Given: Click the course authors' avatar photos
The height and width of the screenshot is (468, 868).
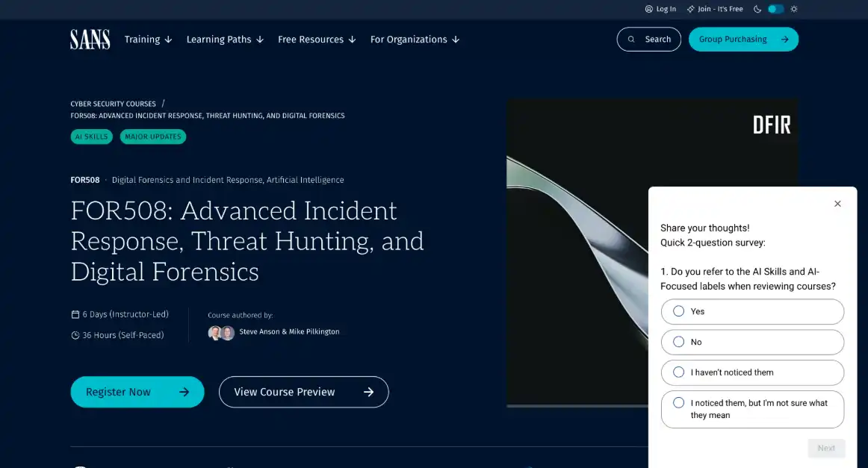Looking at the screenshot, I should (x=221, y=332).
